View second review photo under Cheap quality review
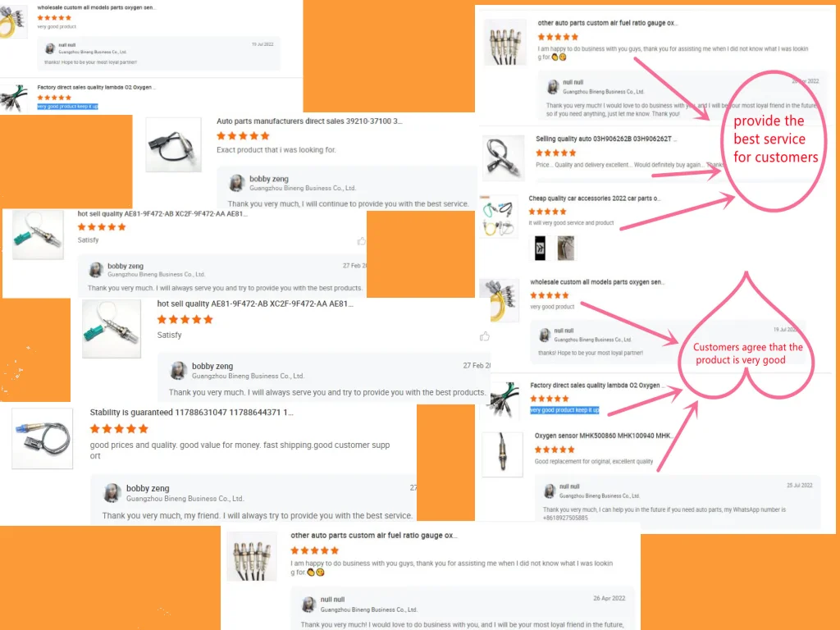 566,249
